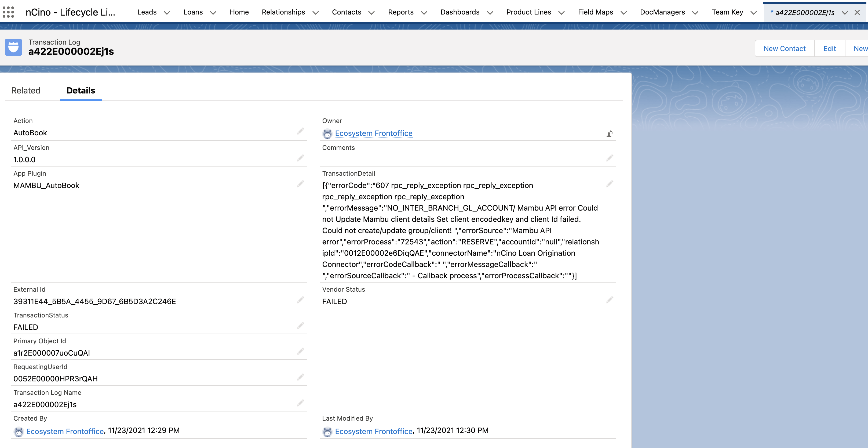This screenshot has width=868, height=448.
Task: Open the Loans navigation dropdown
Action: point(213,12)
